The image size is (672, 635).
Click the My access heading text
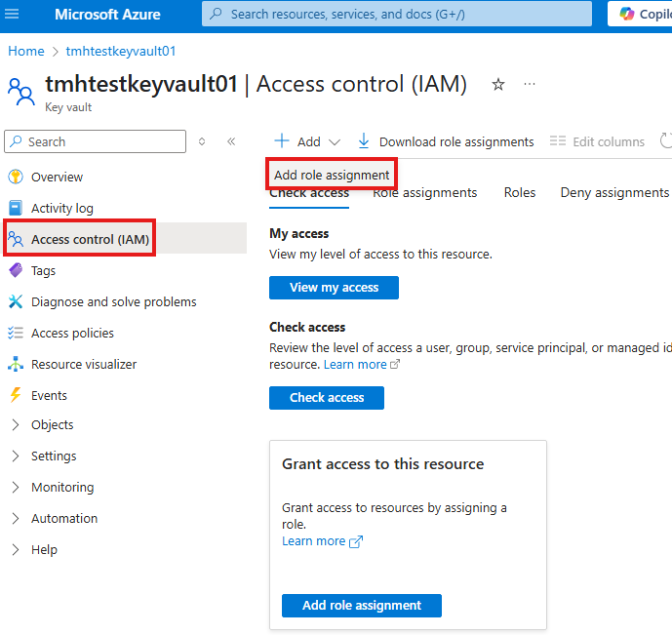(x=299, y=233)
